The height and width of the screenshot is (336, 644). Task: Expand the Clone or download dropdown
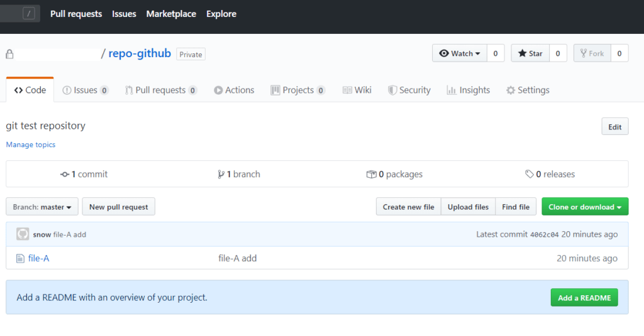coord(585,207)
